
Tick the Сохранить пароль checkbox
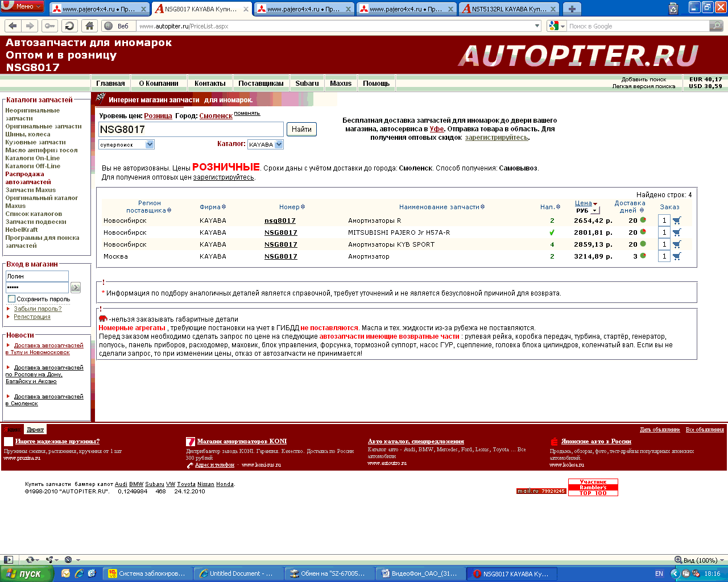coord(11,299)
